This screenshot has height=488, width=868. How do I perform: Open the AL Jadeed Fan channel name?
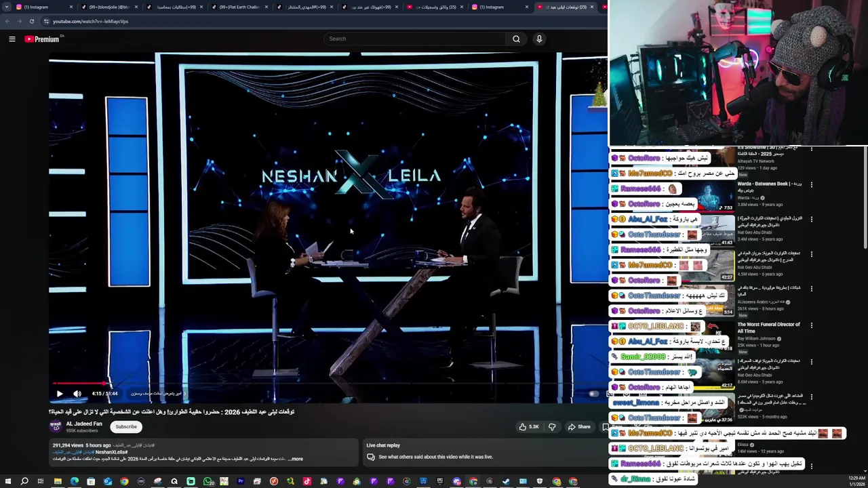point(84,424)
